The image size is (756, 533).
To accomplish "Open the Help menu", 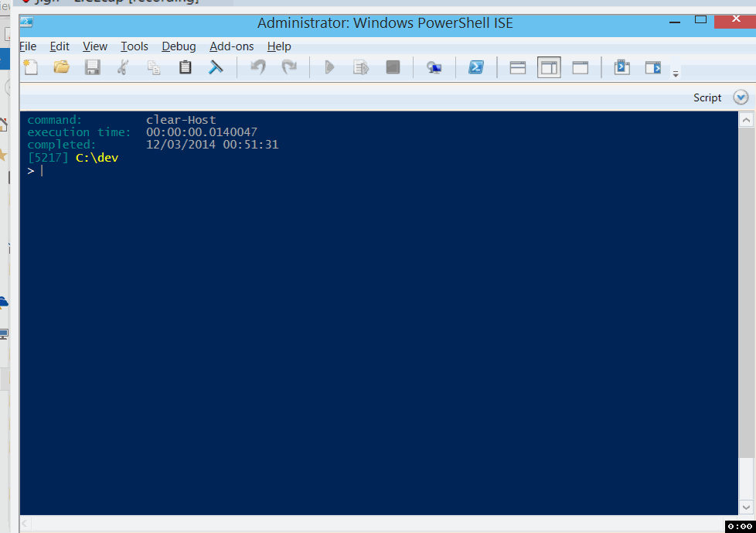I will pos(279,46).
